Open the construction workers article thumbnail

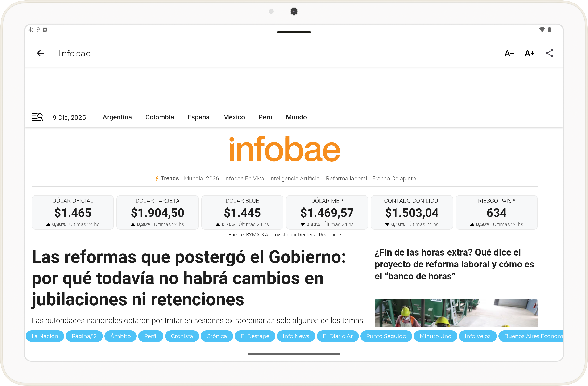tap(456, 313)
